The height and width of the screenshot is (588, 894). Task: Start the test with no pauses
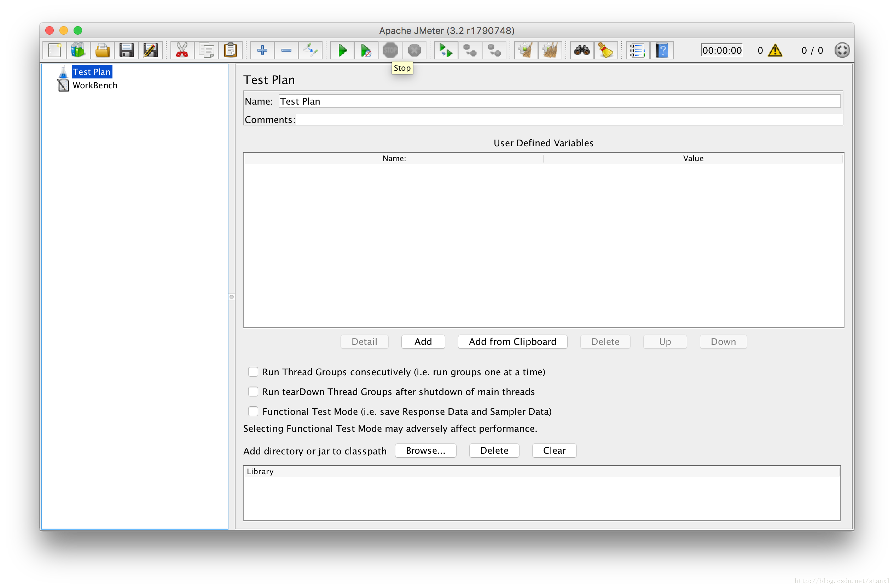pyautogui.click(x=366, y=50)
